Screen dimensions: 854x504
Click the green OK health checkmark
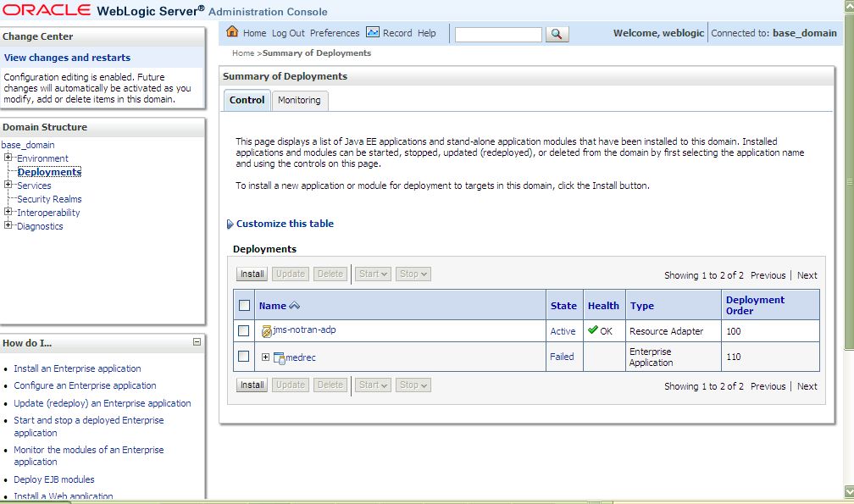pyautogui.click(x=592, y=330)
